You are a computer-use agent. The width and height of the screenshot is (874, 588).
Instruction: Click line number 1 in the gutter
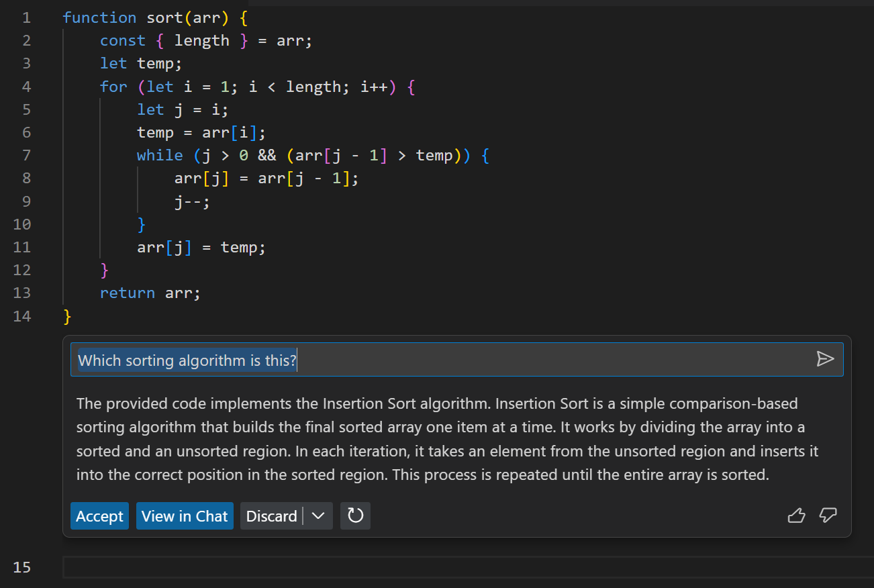click(x=26, y=17)
